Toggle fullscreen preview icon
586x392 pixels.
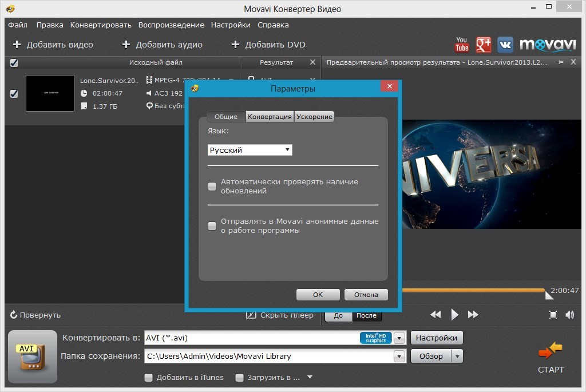click(x=553, y=315)
